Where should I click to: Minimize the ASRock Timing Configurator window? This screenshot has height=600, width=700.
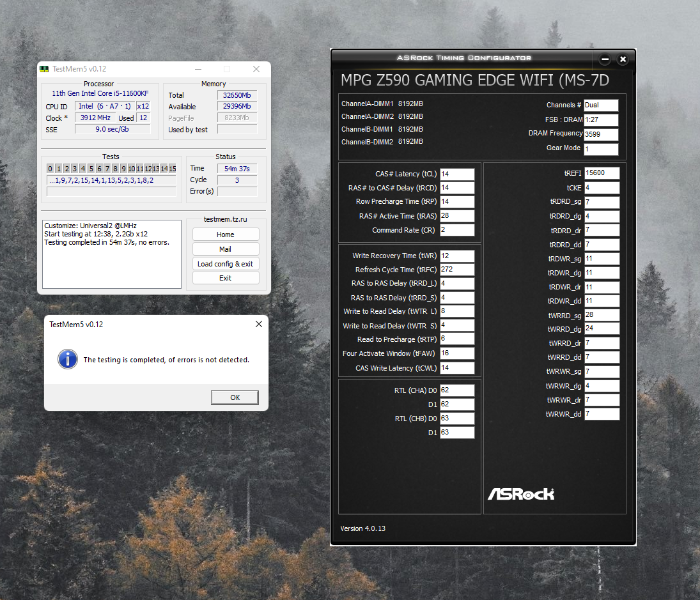pyautogui.click(x=605, y=59)
